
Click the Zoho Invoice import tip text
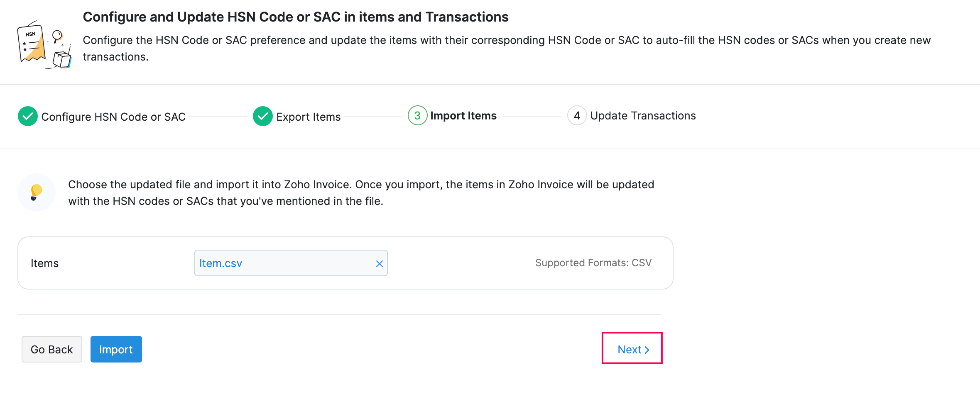tap(361, 193)
